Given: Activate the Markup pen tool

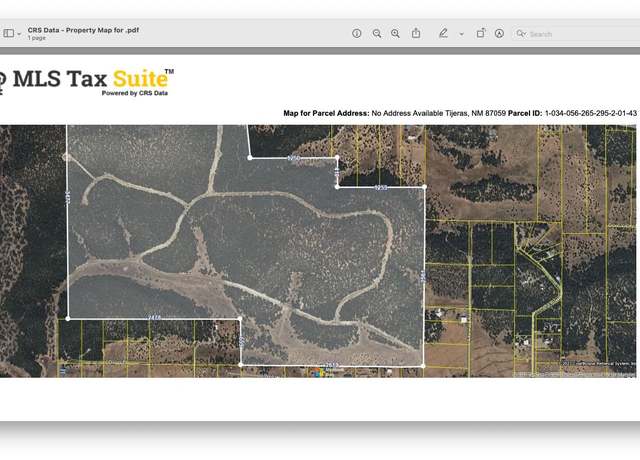Looking at the screenshot, I should [x=443, y=33].
